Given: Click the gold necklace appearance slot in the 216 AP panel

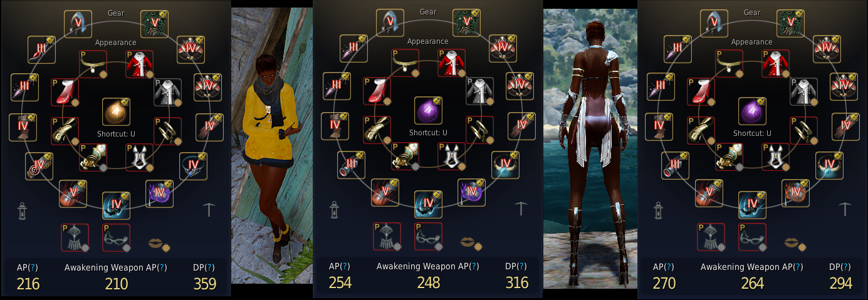Looking at the screenshot, I should 93,64.
